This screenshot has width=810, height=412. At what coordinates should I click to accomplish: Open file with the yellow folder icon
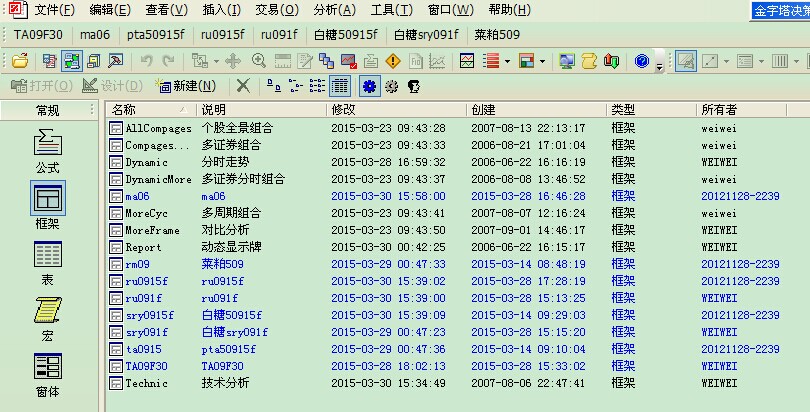[20, 61]
